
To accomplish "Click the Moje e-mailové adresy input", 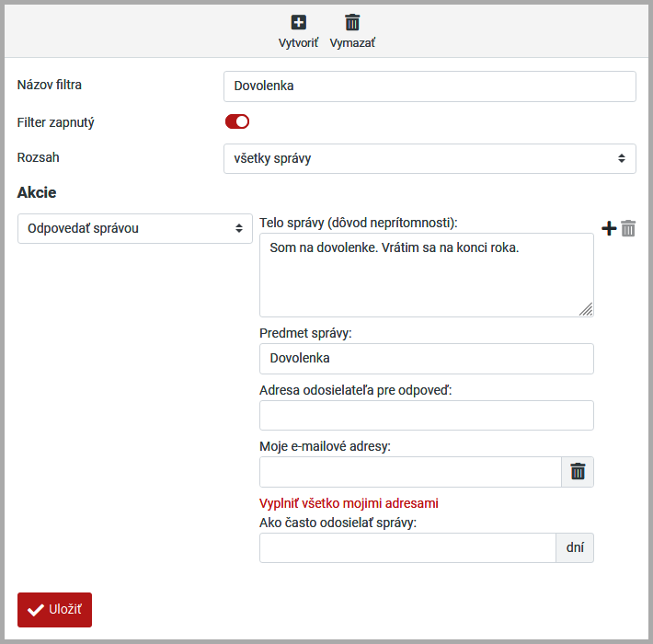I will click(410, 472).
